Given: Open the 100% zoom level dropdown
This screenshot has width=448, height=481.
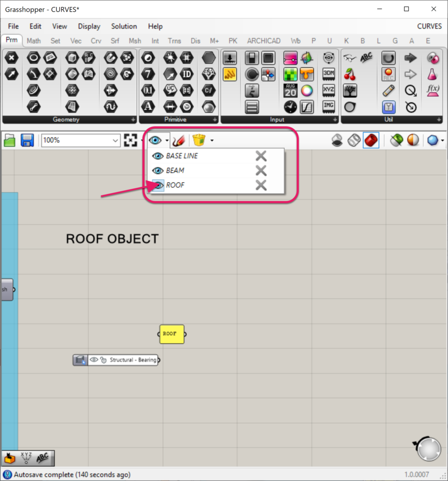Looking at the screenshot, I should 115,140.
